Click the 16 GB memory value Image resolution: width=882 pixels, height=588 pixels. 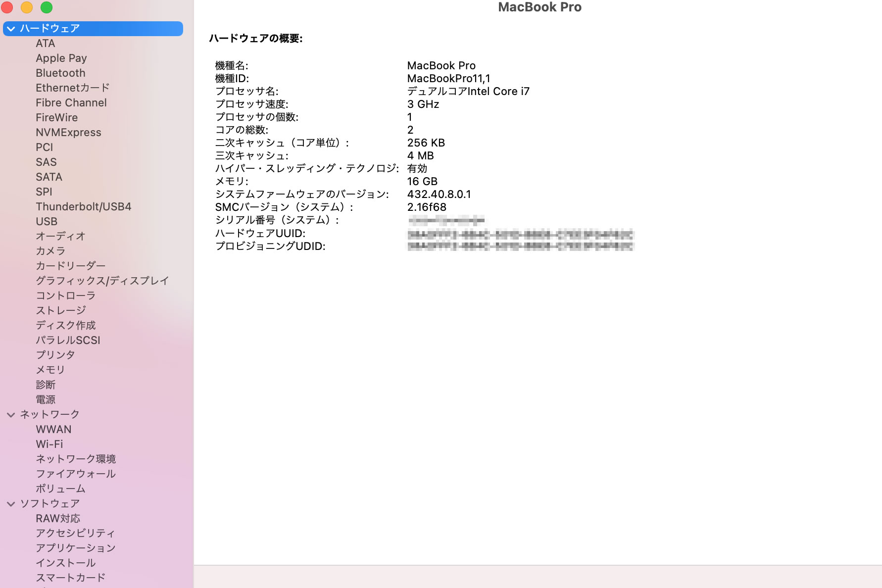[x=423, y=182]
